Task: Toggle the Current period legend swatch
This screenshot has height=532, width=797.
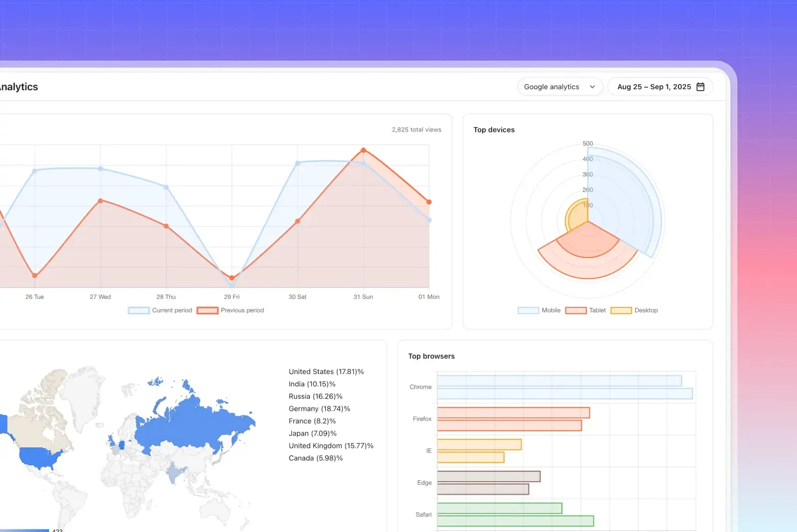Action: 138,310
